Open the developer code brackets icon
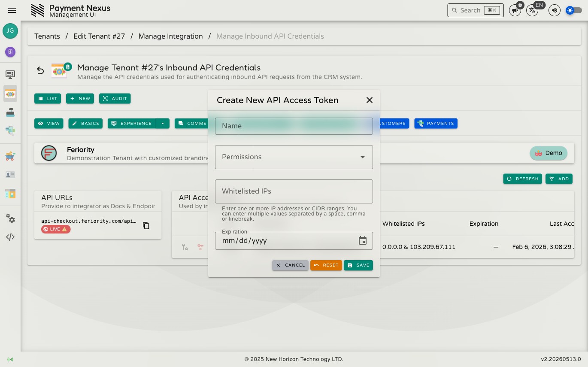The image size is (588, 367). pyautogui.click(x=10, y=237)
